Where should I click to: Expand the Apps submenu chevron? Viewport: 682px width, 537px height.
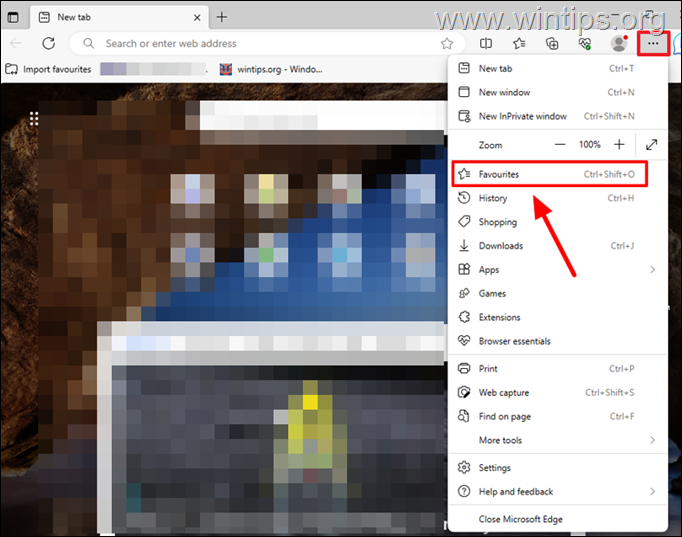point(652,270)
